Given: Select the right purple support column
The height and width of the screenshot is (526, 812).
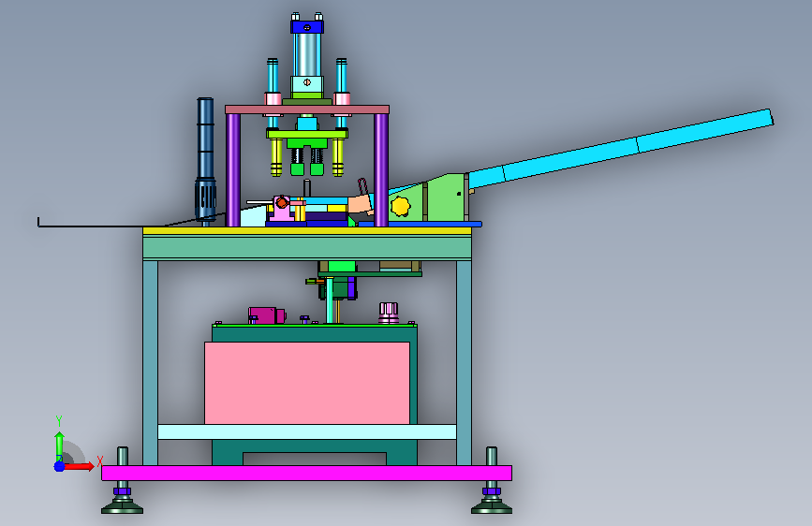Looking at the screenshot, I should [x=381, y=169].
